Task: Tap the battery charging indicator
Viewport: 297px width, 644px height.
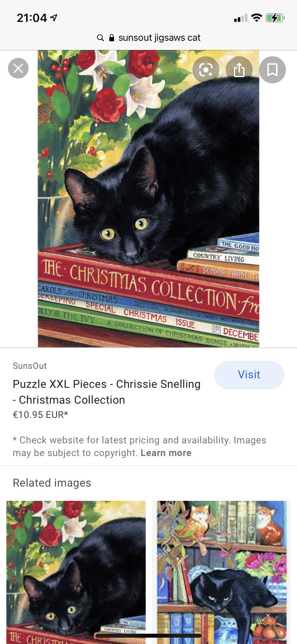Action: coord(275,17)
